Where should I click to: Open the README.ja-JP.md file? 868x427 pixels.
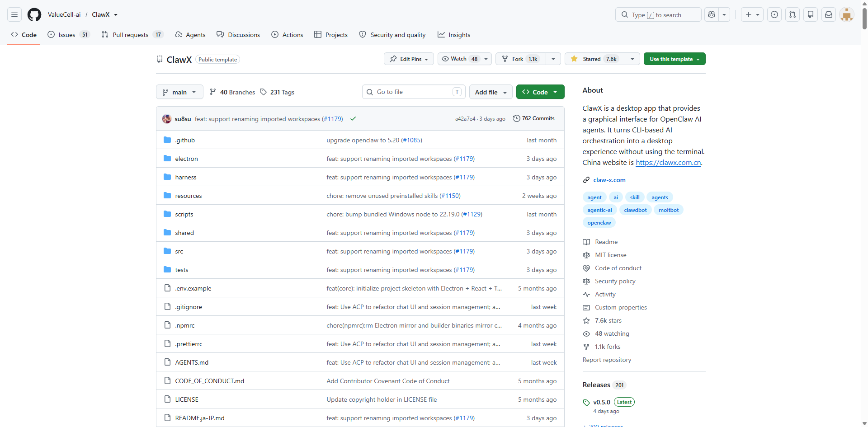click(200, 418)
